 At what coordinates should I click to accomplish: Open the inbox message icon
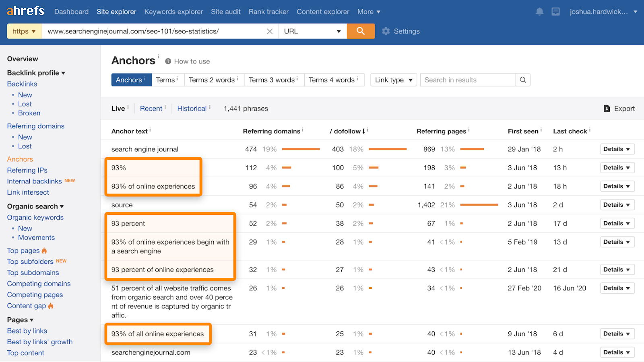click(556, 11)
